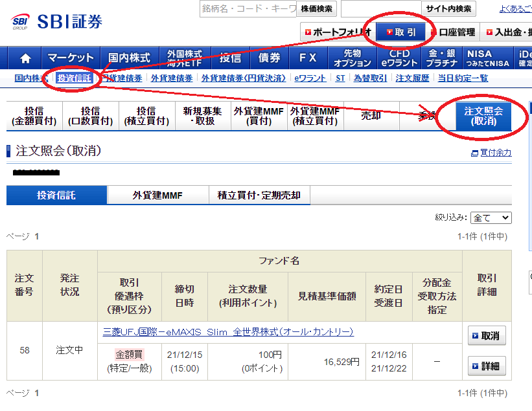Viewport: 532px width, 411px height.
Task: Switch to 外貨建MMF(積立買付) tab
Action: point(315,116)
